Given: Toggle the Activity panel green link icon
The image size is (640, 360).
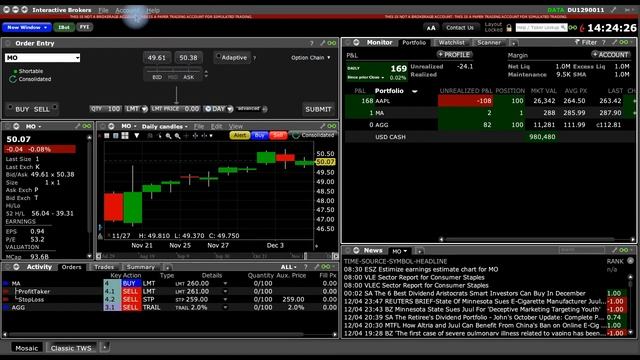Looking at the screenshot, I should 326,267.
